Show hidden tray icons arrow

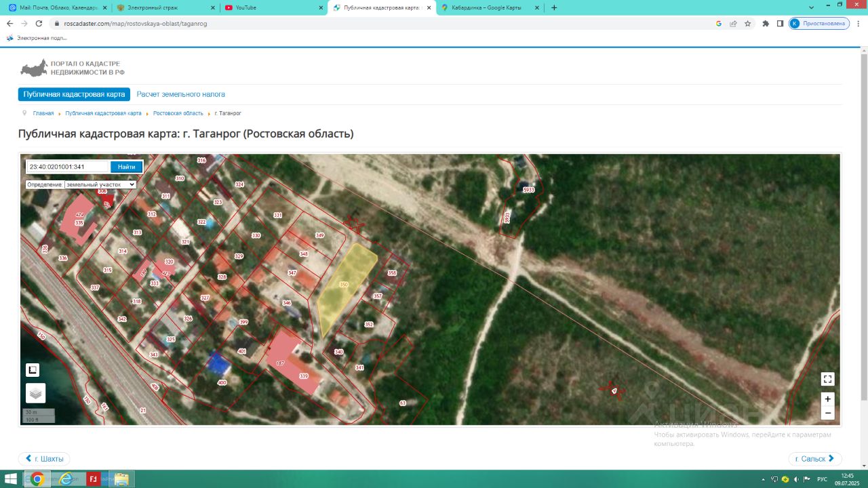click(x=763, y=479)
